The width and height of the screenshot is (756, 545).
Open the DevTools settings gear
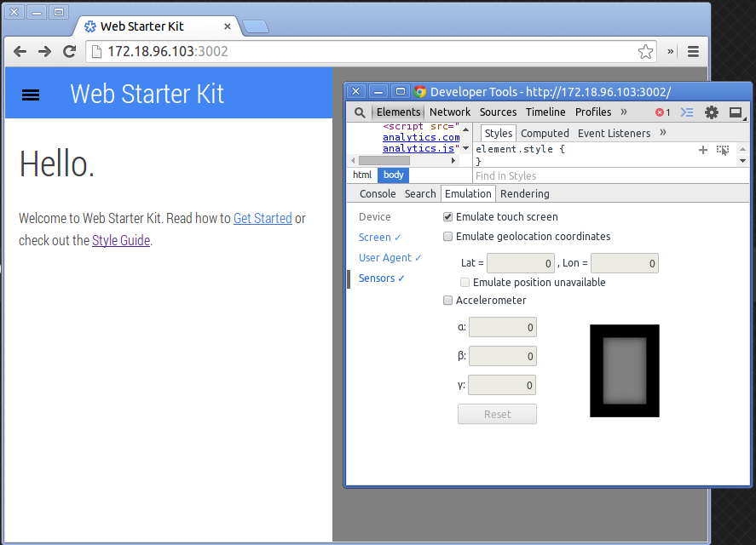pyautogui.click(x=712, y=112)
